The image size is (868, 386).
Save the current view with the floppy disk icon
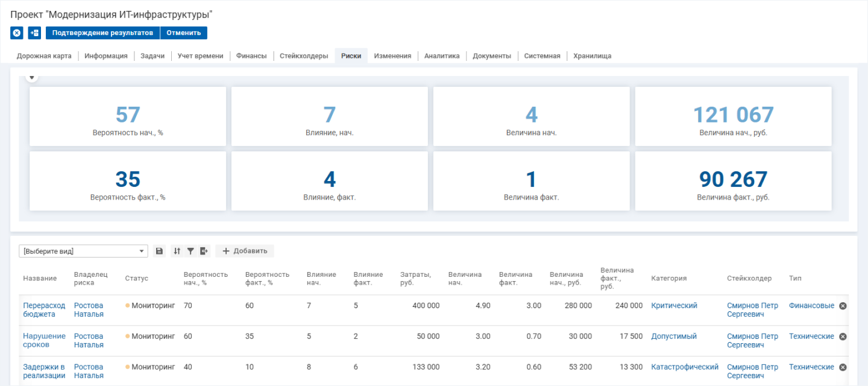click(x=159, y=251)
